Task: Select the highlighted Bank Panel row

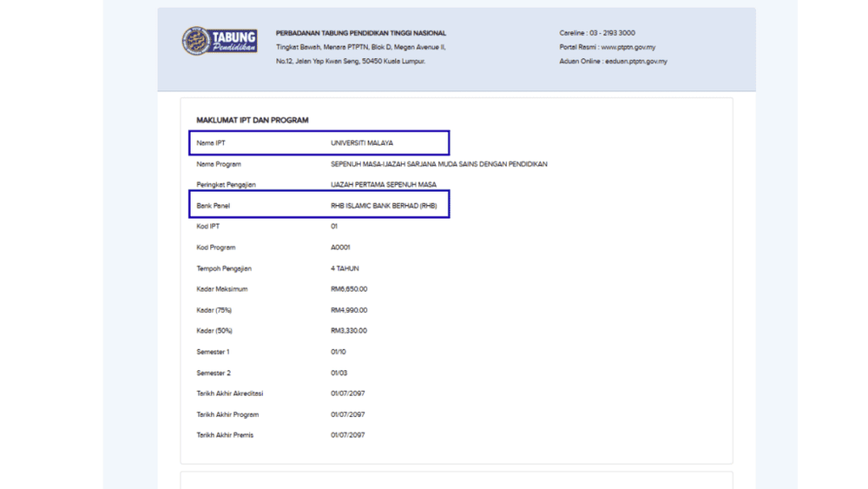Action: click(x=319, y=204)
